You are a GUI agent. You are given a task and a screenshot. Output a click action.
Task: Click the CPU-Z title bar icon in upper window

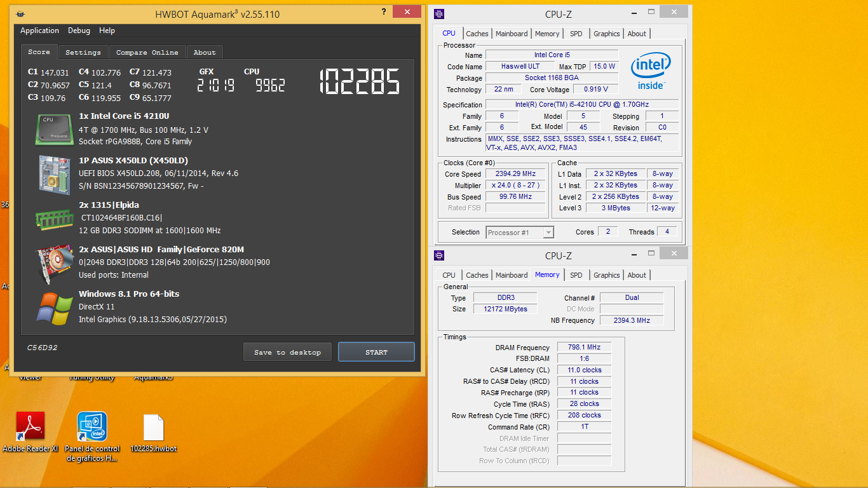tap(439, 14)
